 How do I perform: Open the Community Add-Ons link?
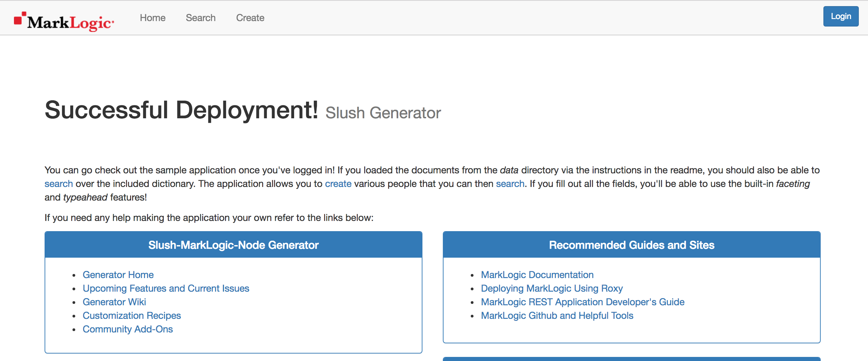coord(128,329)
